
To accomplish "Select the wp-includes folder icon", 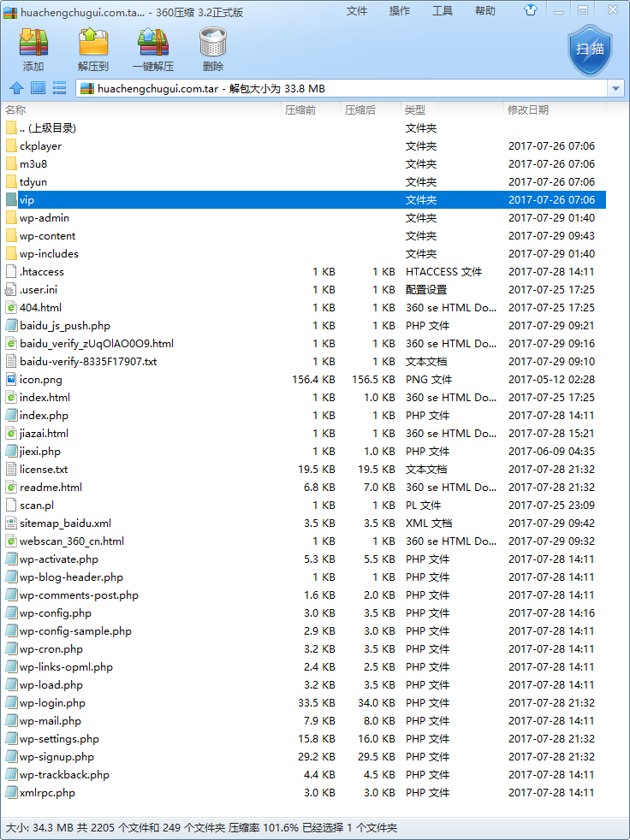I will [x=11, y=253].
